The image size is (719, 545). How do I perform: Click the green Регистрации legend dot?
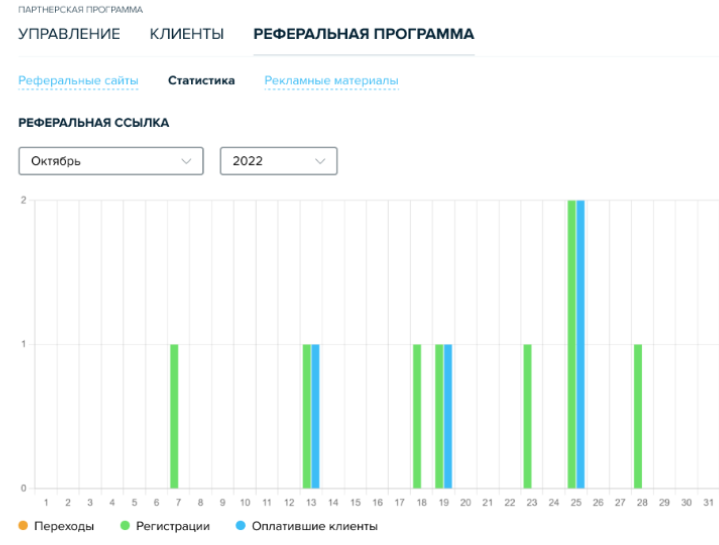[x=125, y=526]
